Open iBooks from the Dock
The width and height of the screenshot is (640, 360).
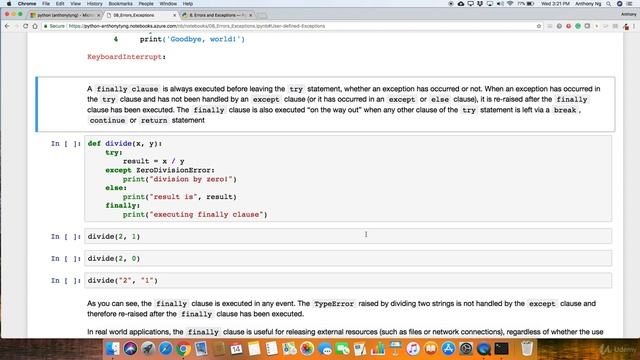coord(431,349)
